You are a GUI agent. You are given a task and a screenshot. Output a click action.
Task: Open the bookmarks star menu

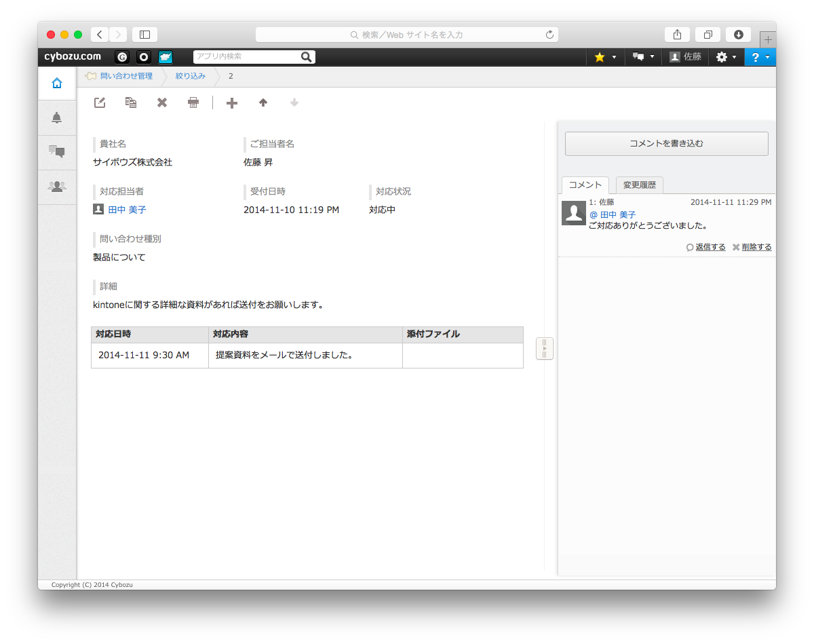click(605, 57)
